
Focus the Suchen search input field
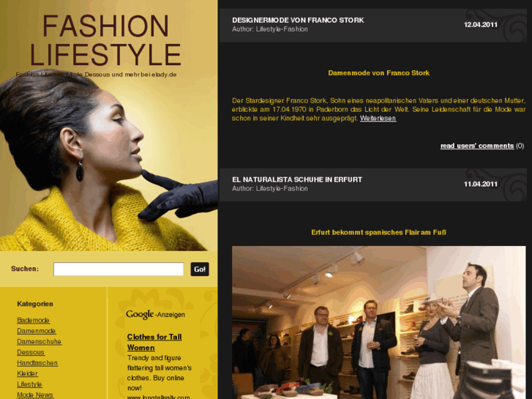click(119, 269)
